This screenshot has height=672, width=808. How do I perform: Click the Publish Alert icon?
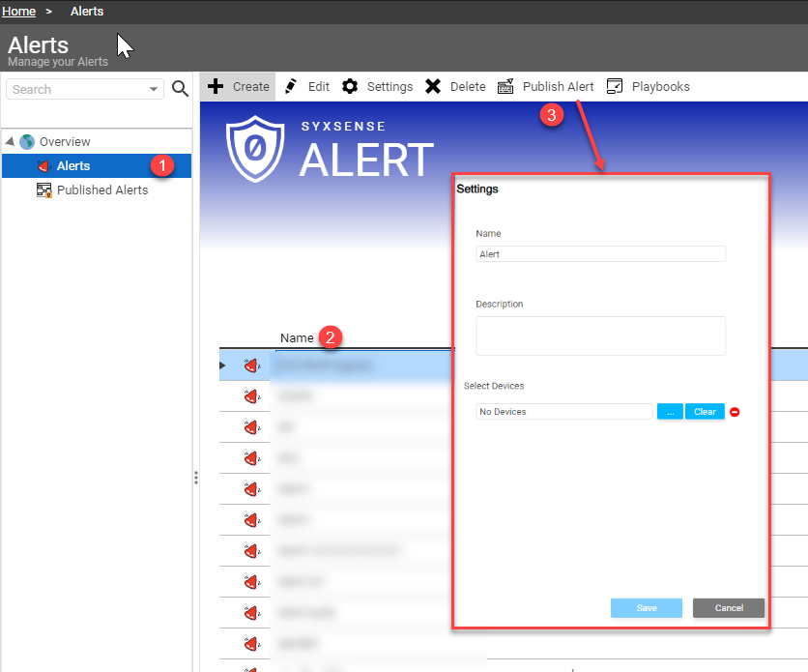tap(505, 86)
